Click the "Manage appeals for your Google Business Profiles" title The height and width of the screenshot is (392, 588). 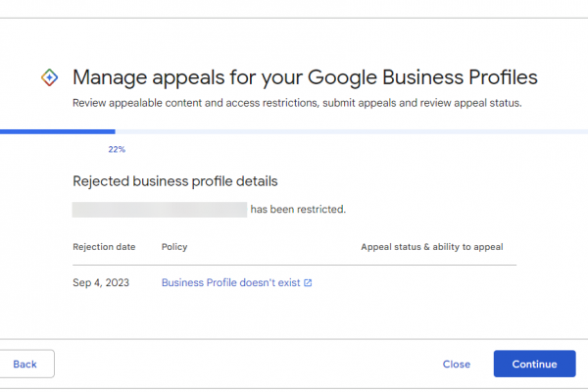(306, 77)
